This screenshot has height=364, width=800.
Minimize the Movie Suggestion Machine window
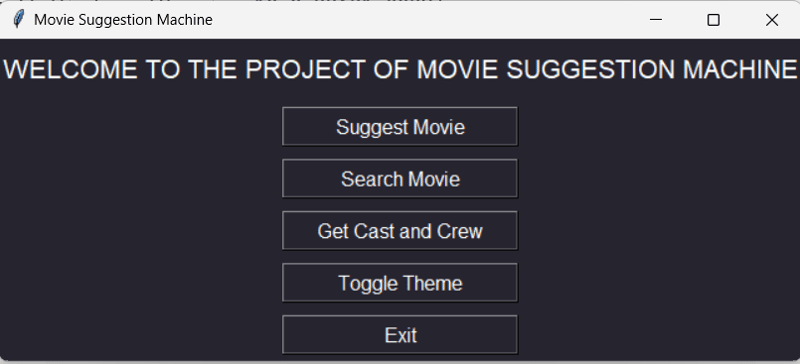(656, 20)
